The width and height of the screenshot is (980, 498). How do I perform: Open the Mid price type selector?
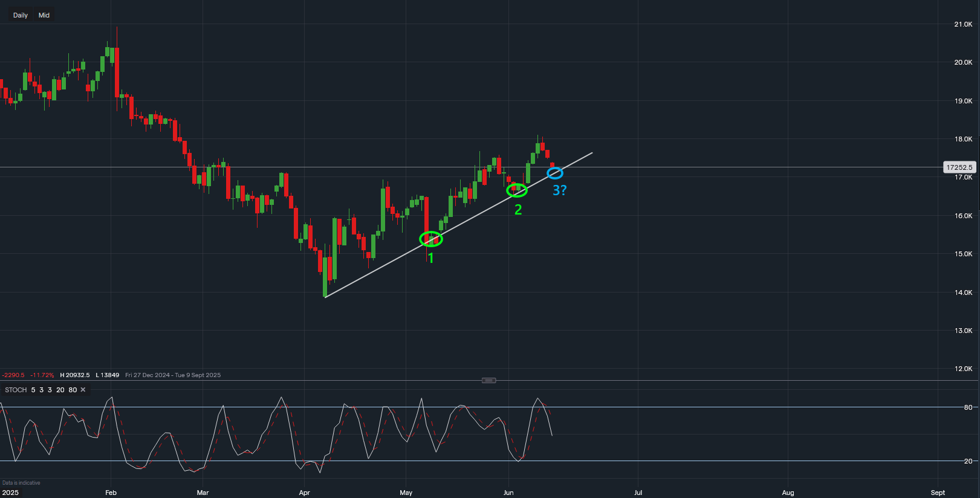[x=44, y=15]
